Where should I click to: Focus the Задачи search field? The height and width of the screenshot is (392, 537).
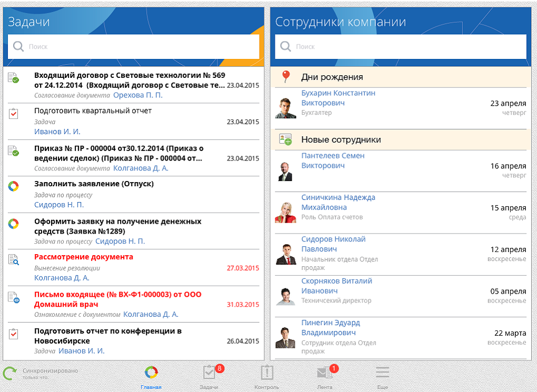pos(134,46)
